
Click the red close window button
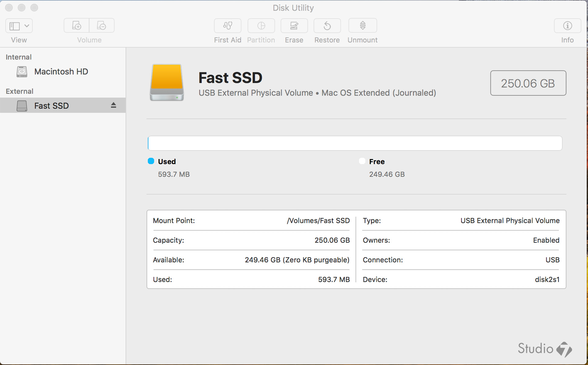[9, 8]
